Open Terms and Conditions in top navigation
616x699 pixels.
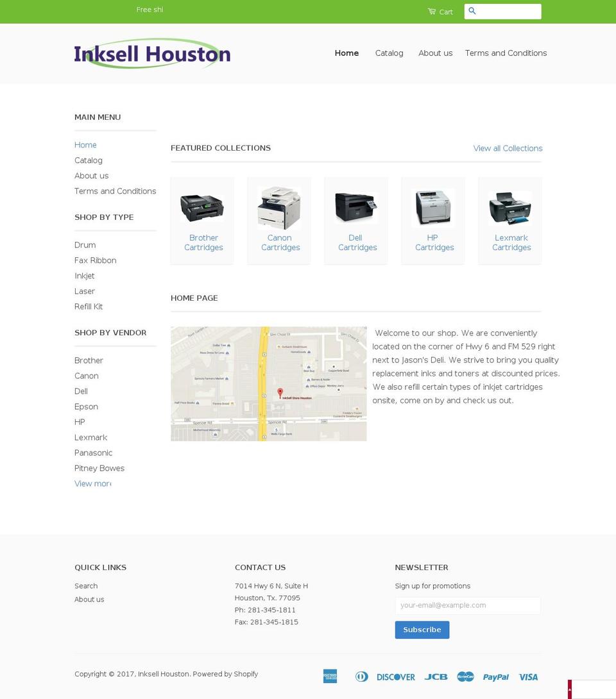click(x=506, y=53)
